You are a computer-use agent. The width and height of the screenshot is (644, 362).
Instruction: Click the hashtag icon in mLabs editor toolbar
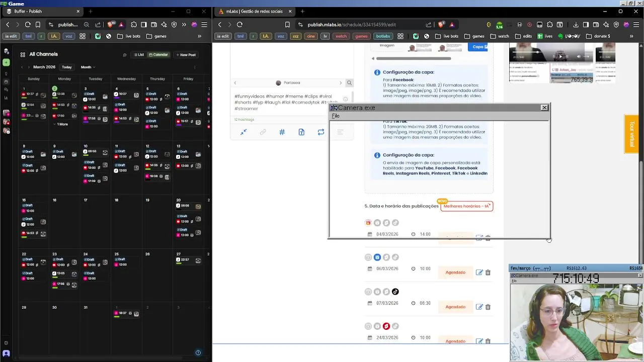[x=282, y=132]
